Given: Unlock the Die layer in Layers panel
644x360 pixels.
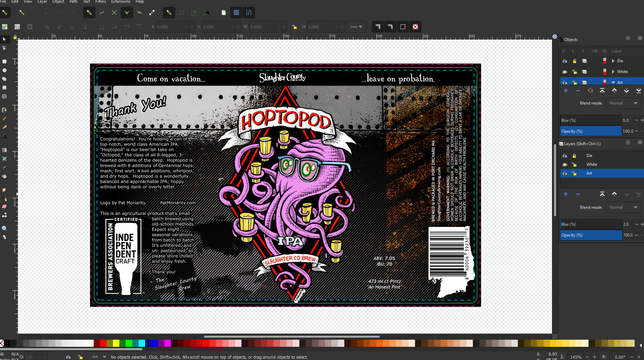Looking at the screenshot, I should click(574, 156).
